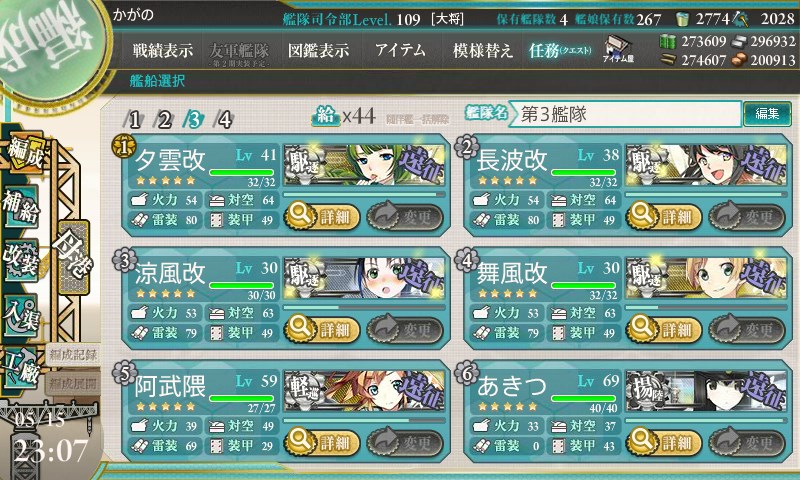Image resolution: width=800 pixels, height=480 pixels.
Task: Click the fleet name field 第3艦隊
Action: [624, 114]
